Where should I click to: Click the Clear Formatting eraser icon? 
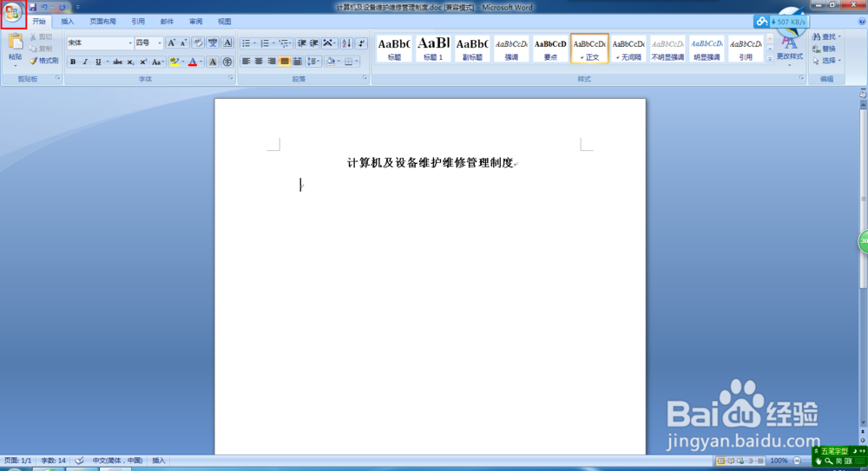click(198, 43)
